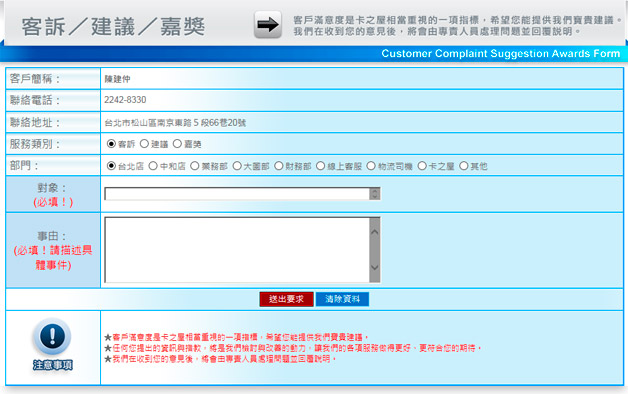Select the 嘉獎 service type radio

click(x=177, y=144)
